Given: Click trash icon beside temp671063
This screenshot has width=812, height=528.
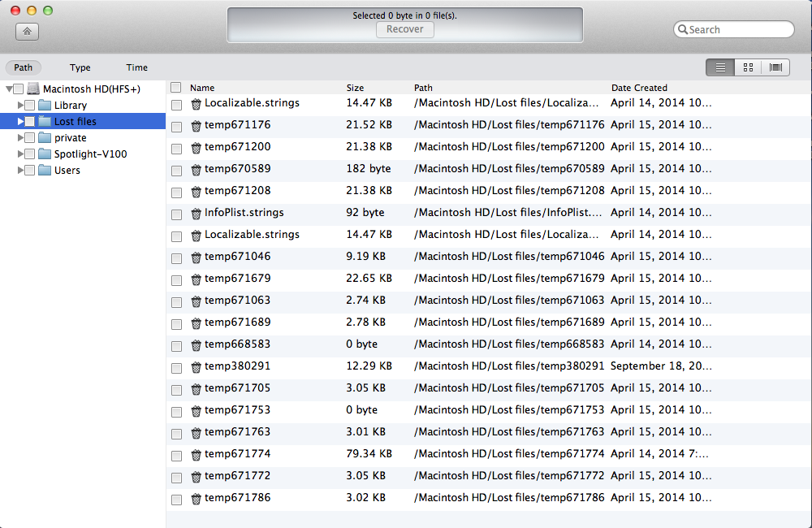Looking at the screenshot, I should click(x=196, y=301).
